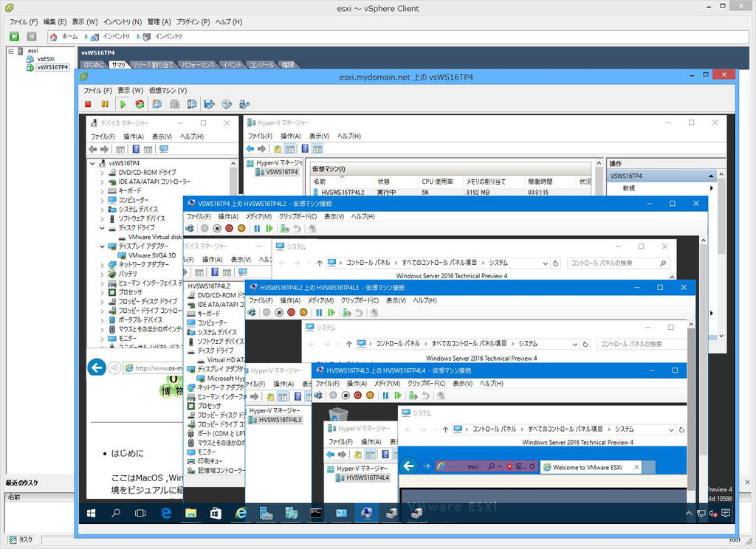Open File Explorer from the guest taskbar

(x=191, y=514)
